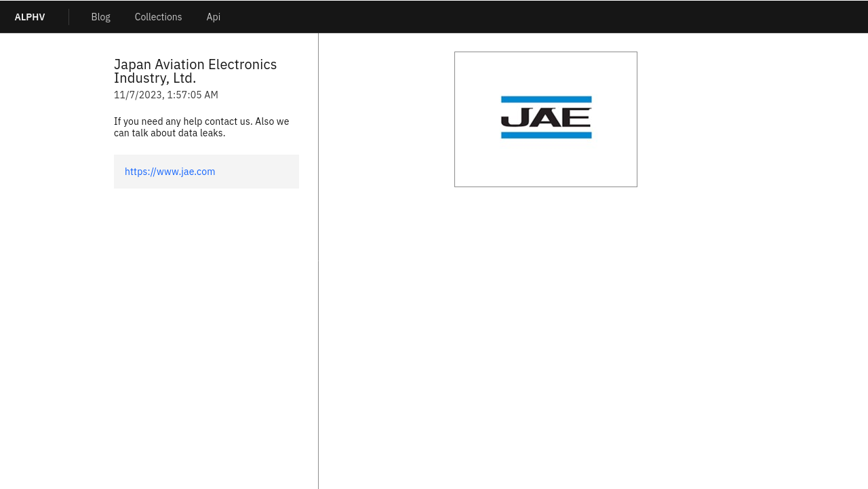Select the Japan Aviation Electronics heading
This screenshot has width=868, height=489.
pos(195,64)
